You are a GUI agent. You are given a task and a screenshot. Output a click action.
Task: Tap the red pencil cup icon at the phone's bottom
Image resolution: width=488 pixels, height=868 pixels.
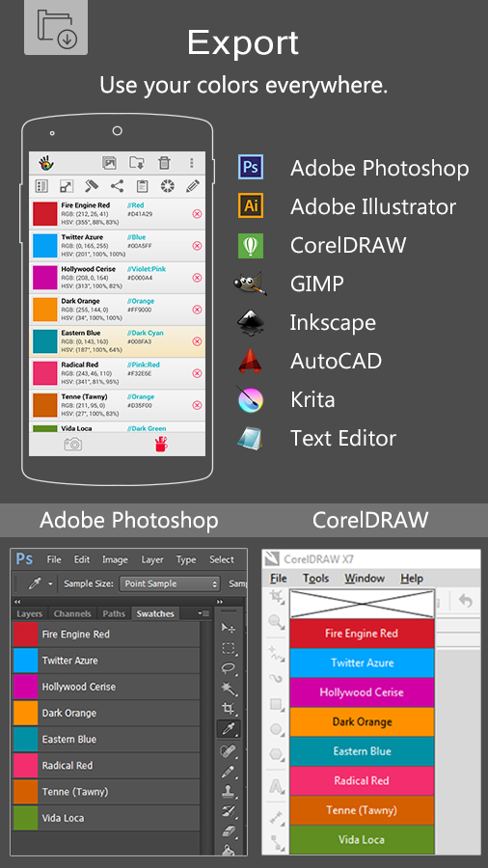[x=161, y=444]
